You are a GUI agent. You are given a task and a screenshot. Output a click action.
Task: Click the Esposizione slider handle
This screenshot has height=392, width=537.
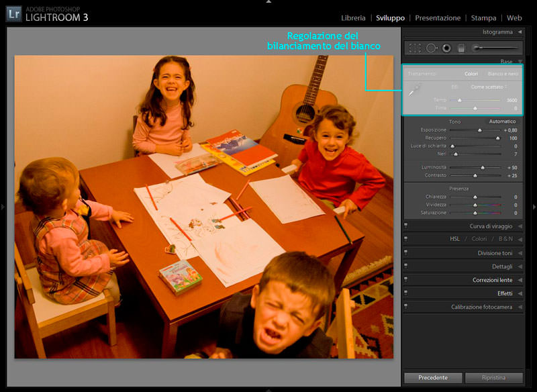(479, 130)
